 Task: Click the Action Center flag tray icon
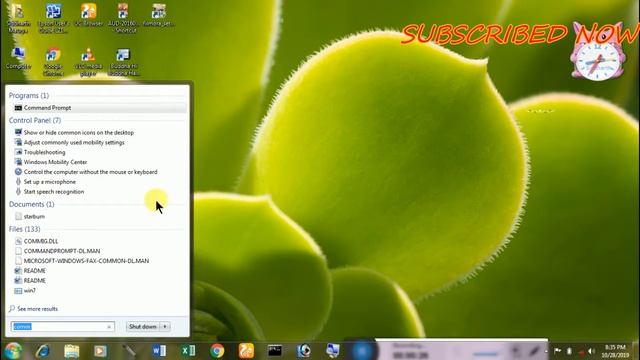tap(558, 351)
